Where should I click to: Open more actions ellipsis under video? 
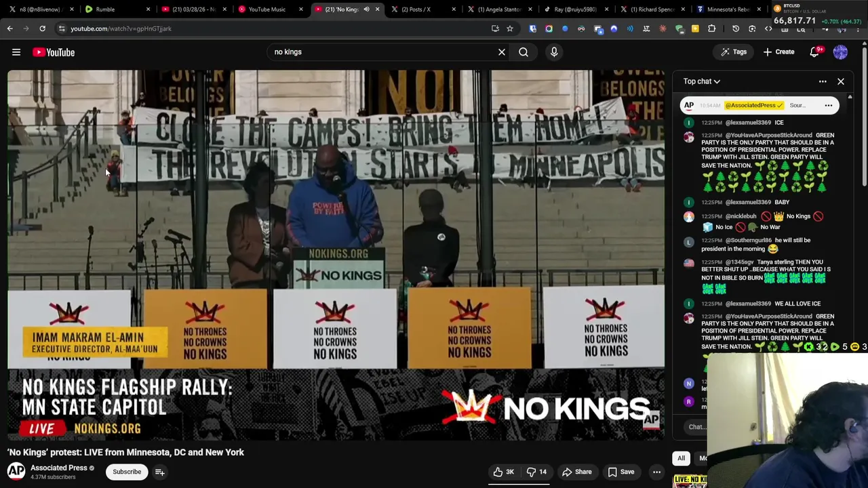pyautogui.click(x=656, y=472)
